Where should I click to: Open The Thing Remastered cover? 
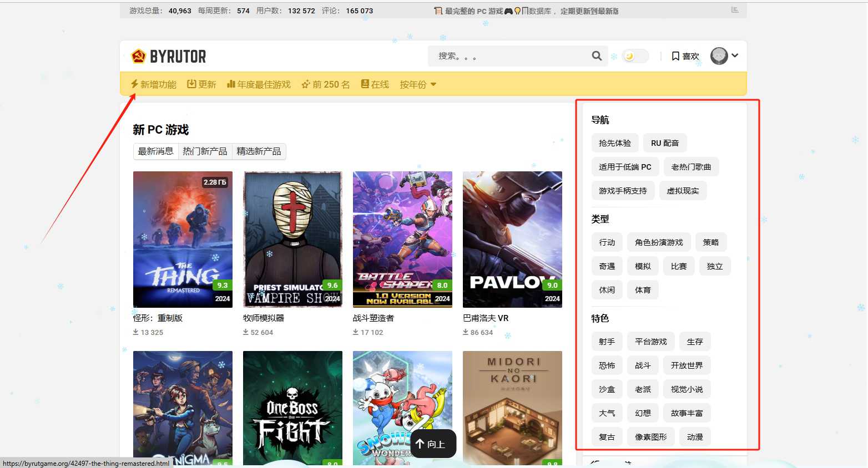click(x=183, y=240)
